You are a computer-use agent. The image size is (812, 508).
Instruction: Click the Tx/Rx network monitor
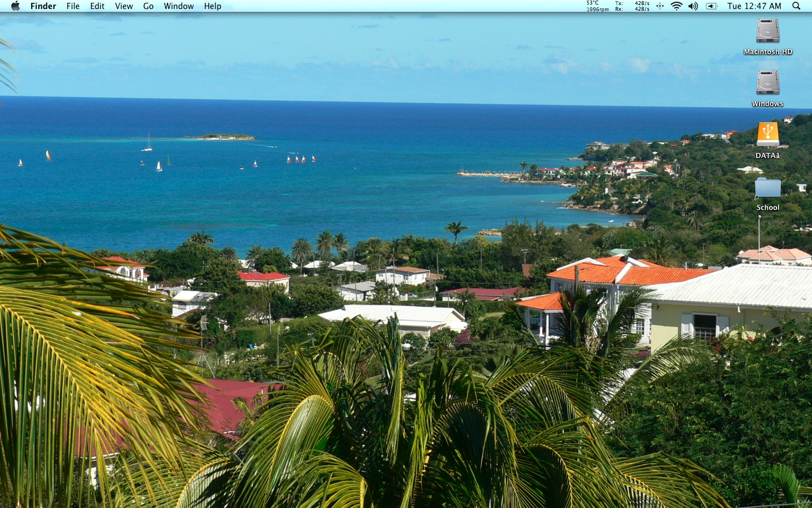[x=632, y=6]
